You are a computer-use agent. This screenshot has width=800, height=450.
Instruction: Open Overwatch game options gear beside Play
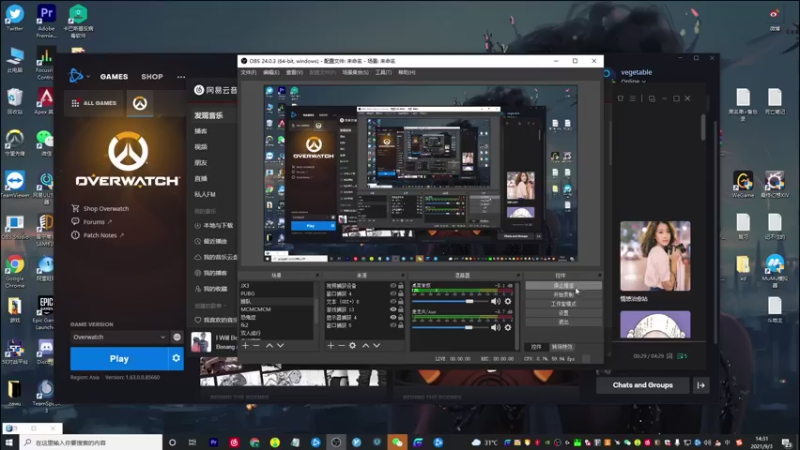pyautogui.click(x=176, y=359)
